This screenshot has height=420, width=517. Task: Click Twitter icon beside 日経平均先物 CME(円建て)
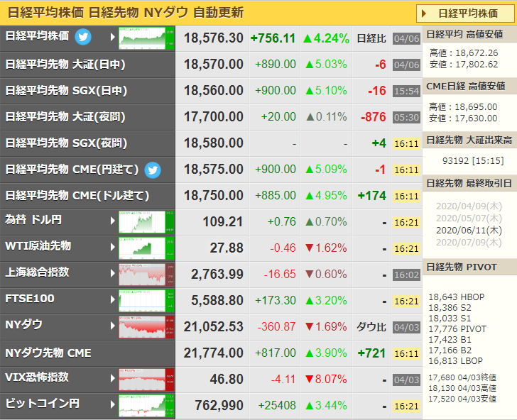(153, 170)
